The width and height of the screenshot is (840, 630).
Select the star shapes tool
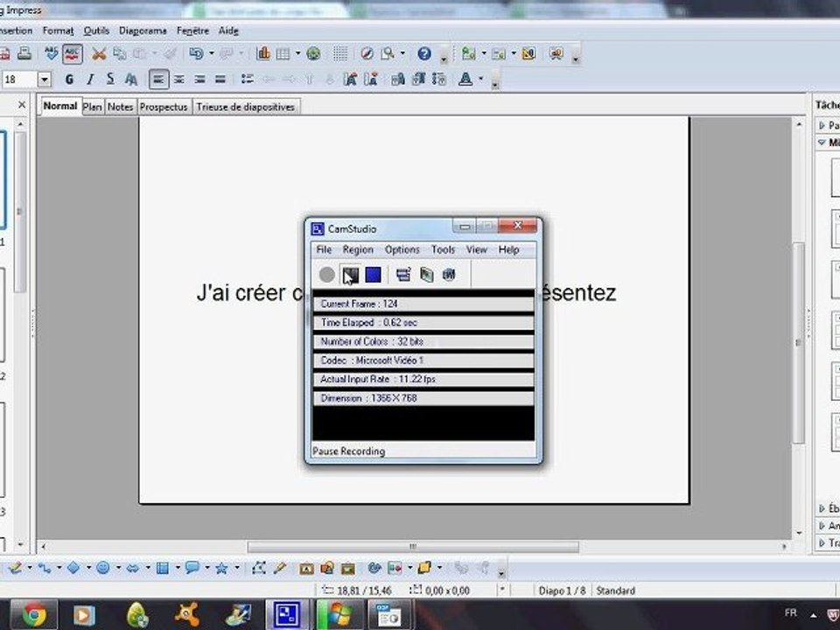[221, 568]
